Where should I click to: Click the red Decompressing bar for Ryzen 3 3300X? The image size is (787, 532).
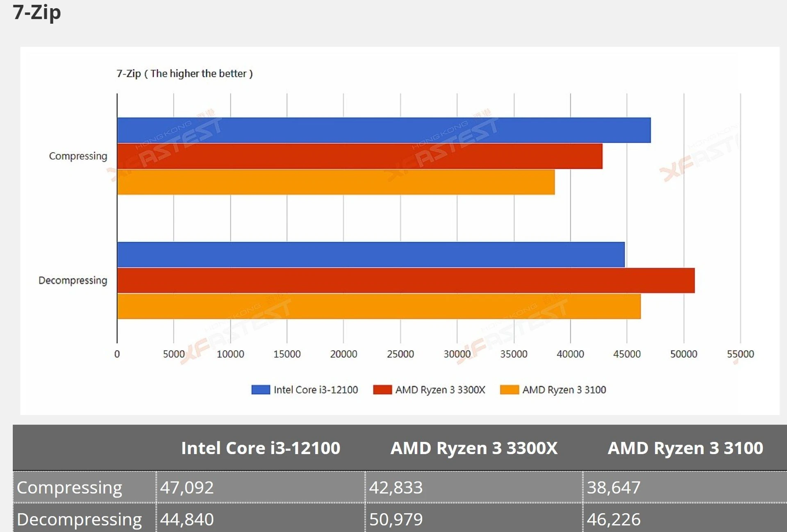(406, 280)
